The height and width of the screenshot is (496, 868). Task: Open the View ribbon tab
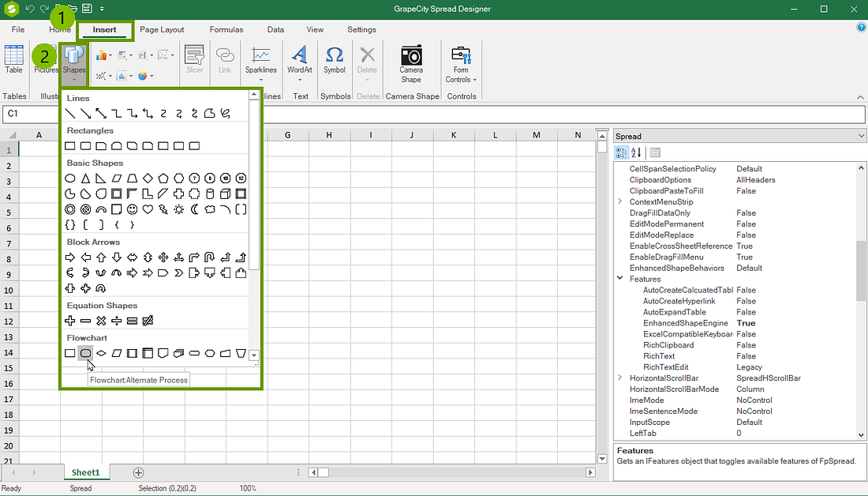[x=315, y=29]
